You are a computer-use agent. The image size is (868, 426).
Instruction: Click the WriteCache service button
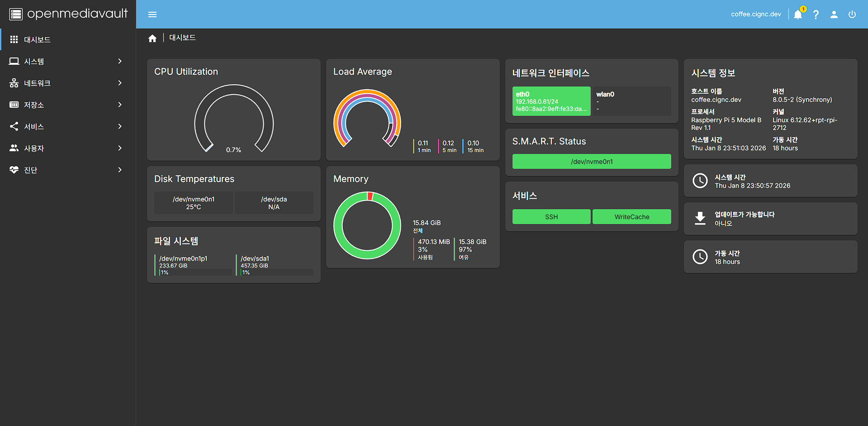631,217
